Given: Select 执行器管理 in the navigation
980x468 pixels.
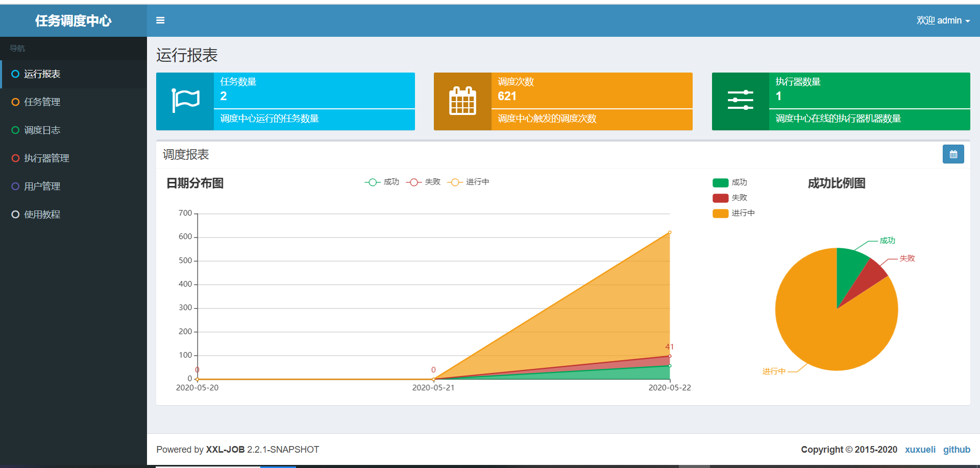Looking at the screenshot, I should click(73, 158).
